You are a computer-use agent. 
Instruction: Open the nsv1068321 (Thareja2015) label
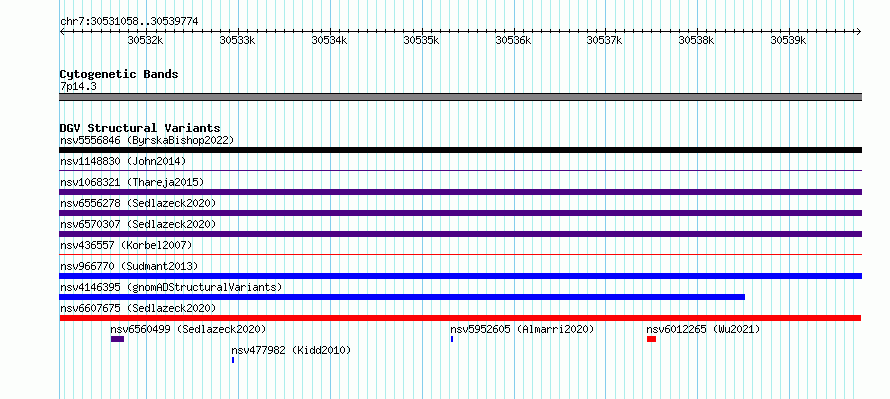click(x=132, y=182)
